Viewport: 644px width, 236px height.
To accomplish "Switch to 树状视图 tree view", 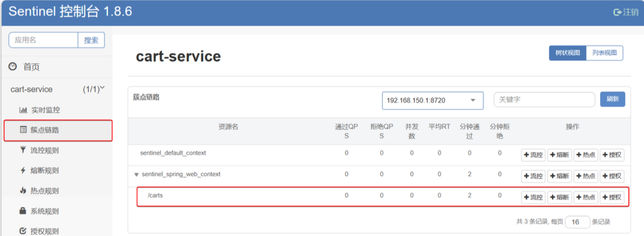I will pos(567,53).
